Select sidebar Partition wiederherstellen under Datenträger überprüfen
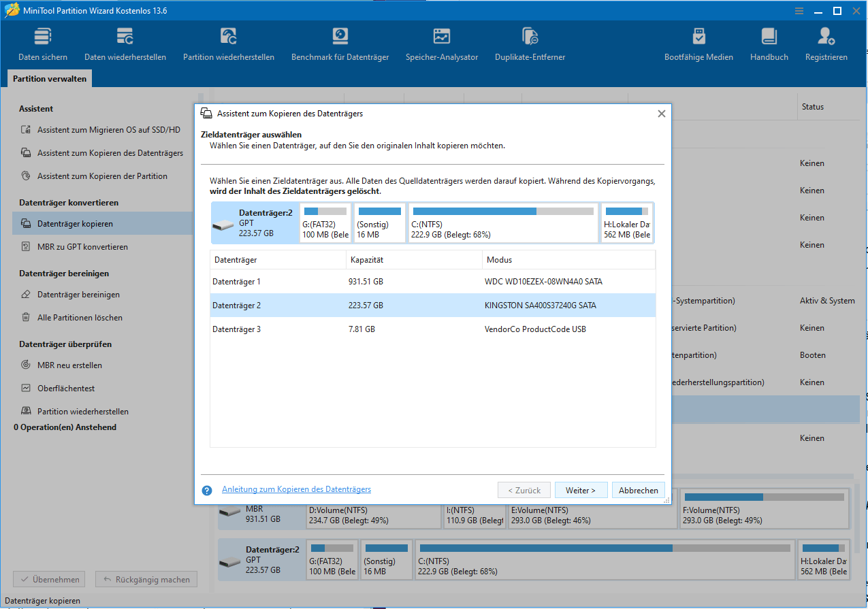The width and height of the screenshot is (868, 609). [x=82, y=412]
